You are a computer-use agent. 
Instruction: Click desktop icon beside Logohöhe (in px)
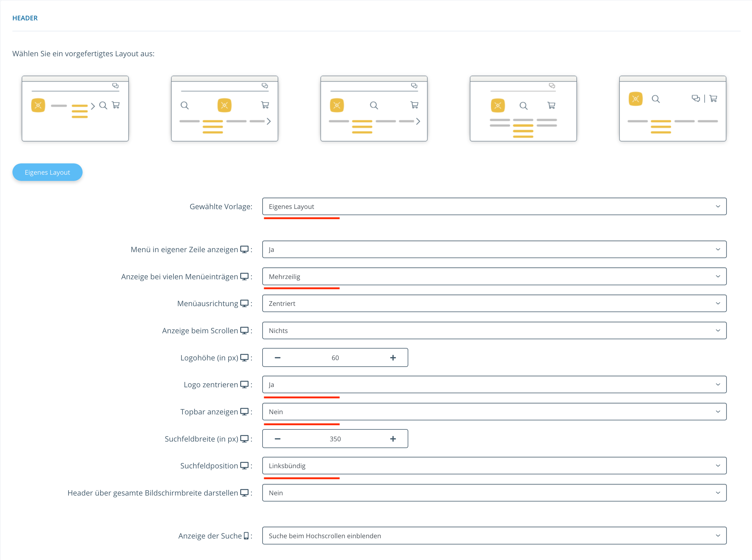point(244,358)
